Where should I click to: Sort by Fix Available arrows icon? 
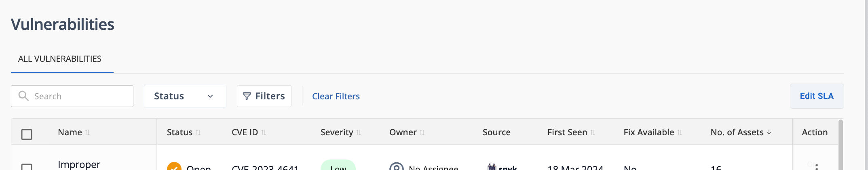click(x=680, y=132)
